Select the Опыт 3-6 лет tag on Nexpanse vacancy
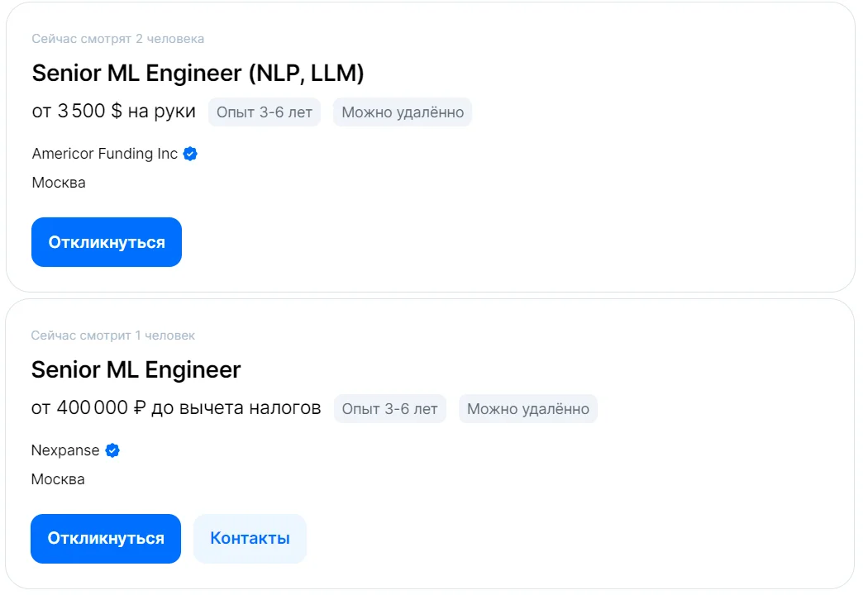This screenshot has width=868, height=595. pyautogui.click(x=389, y=408)
